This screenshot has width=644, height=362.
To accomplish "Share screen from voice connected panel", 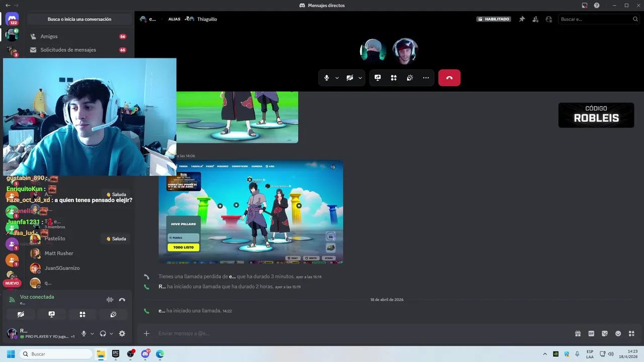I will 51,314.
